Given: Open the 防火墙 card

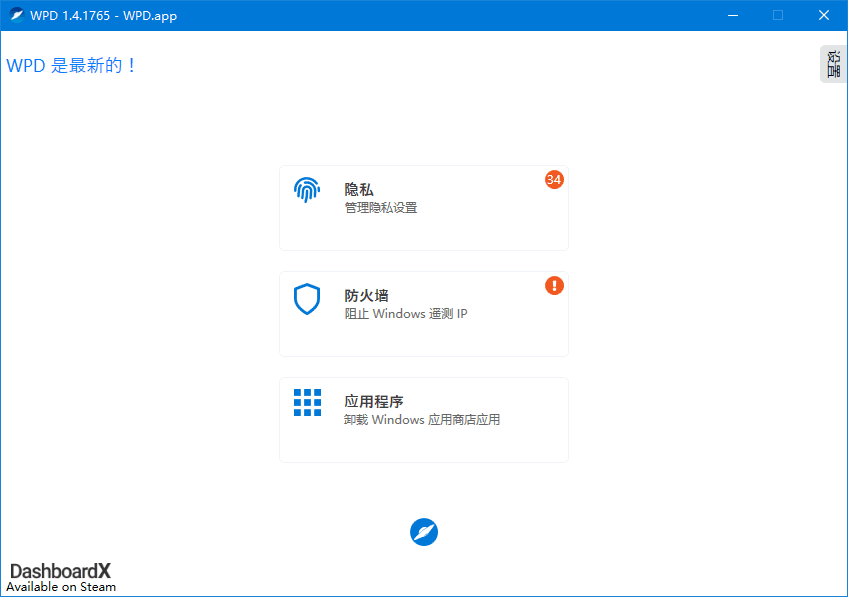Looking at the screenshot, I should coord(424,314).
